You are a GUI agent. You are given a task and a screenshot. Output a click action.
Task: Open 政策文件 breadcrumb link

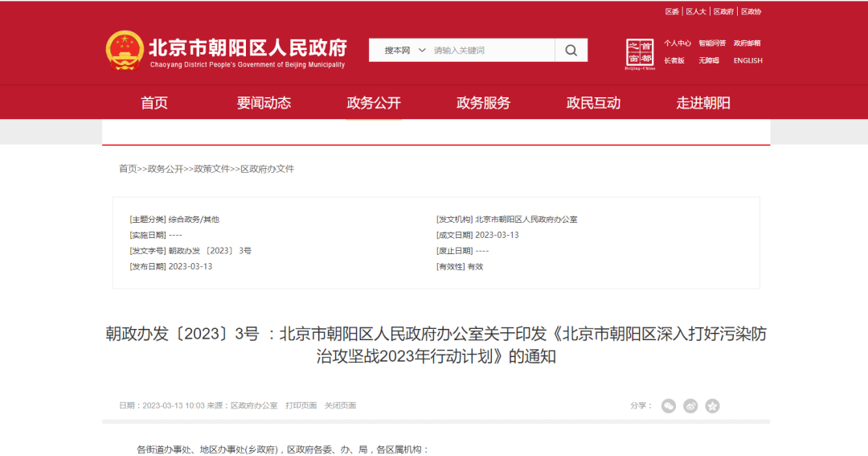pyautogui.click(x=211, y=169)
